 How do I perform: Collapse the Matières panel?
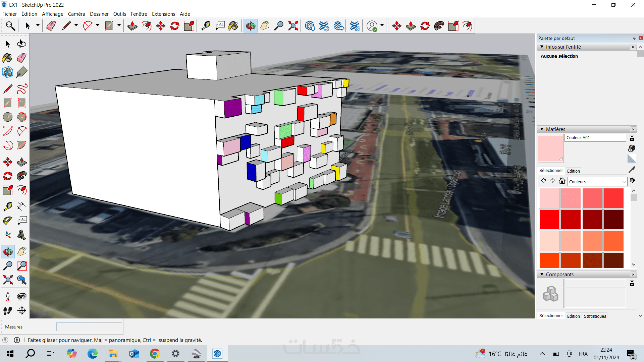pyautogui.click(x=542, y=129)
